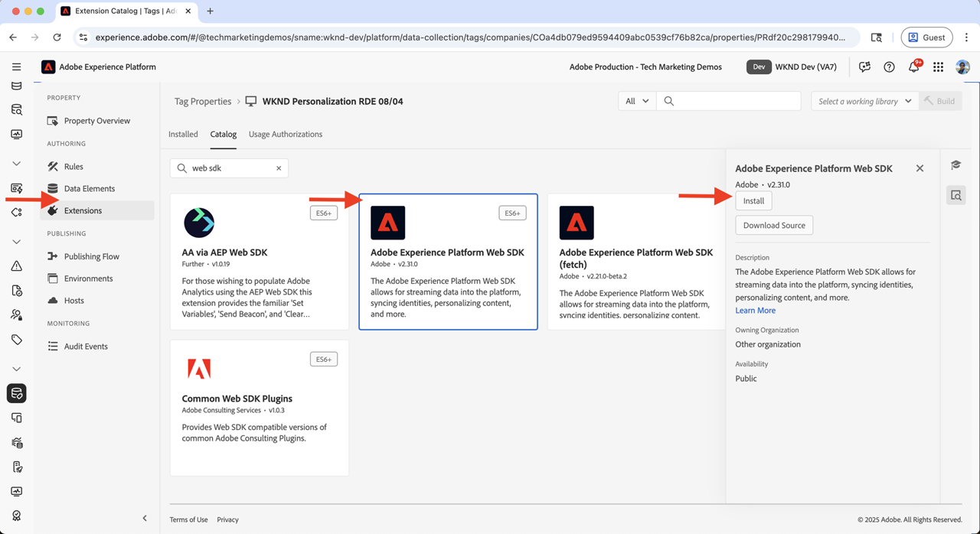Switch to the Usage Authorizations tab
Viewport: 980px width, 534px height.
pos(286,134)
